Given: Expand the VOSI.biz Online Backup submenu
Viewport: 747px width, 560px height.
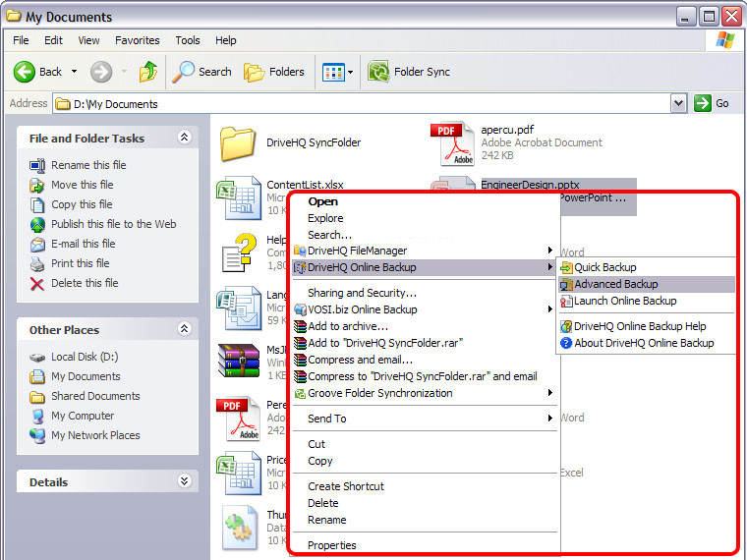Looking at the screenshot, I should click(424, 309).
